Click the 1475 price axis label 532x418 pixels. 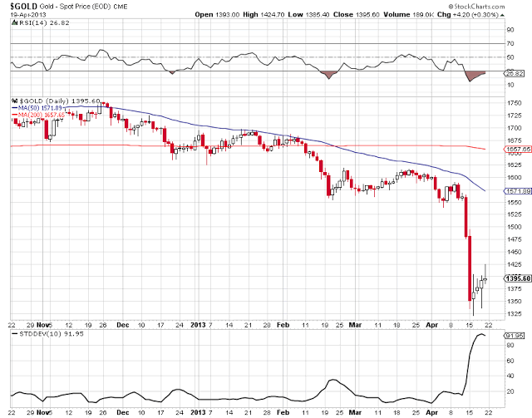pyautogui.click(x=515, y=239)
